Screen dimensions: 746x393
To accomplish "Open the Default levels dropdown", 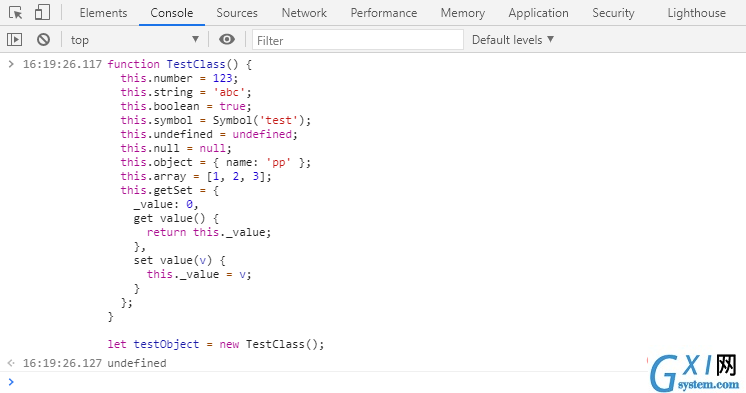I will (513, 40).
